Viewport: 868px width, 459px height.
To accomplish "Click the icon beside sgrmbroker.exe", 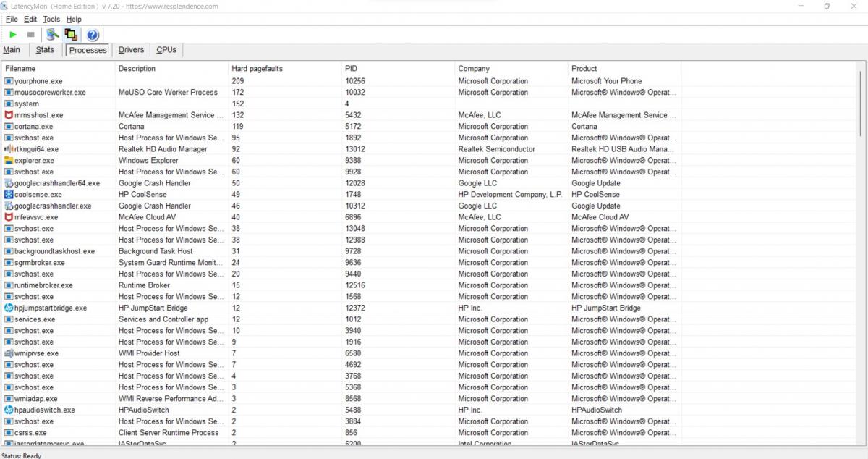I will point(9,263).
